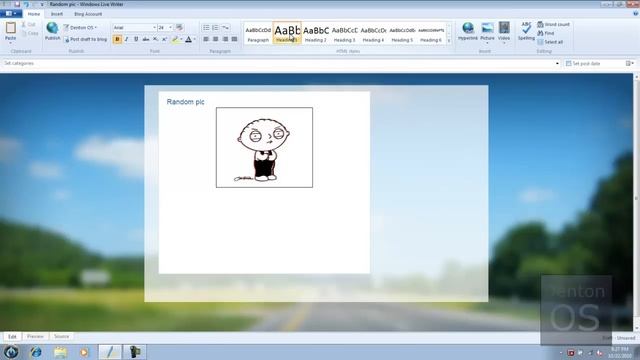The image size is (640, 360).
Task: Click the Find command
Action: pos(546,33)
